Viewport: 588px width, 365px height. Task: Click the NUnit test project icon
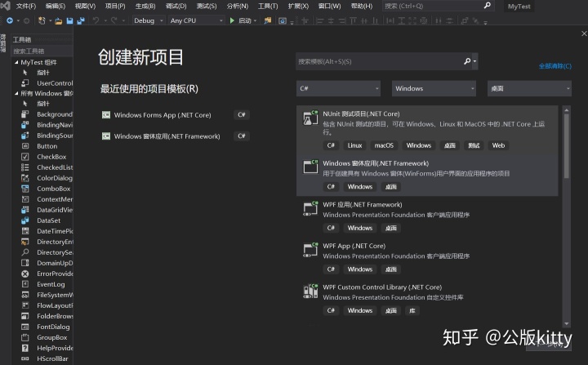[310, 118]
